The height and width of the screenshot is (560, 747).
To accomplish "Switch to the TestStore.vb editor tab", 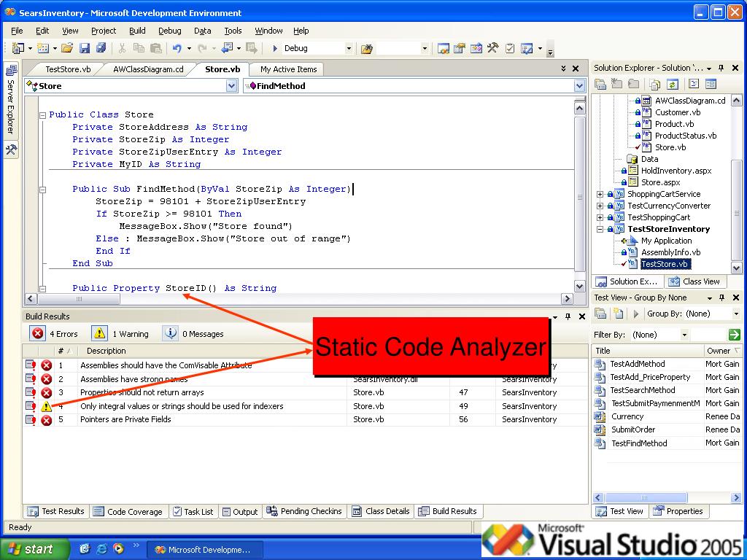I will click(68, 69).
